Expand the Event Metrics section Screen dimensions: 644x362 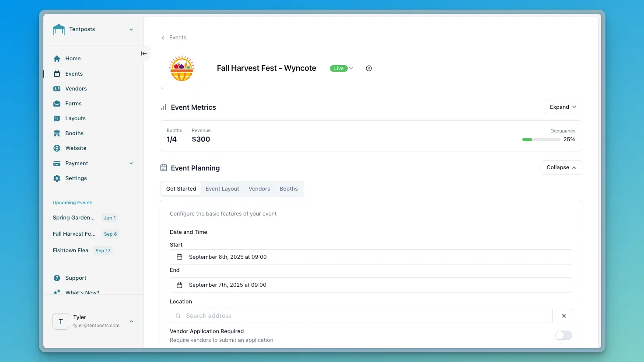point(563,107)
